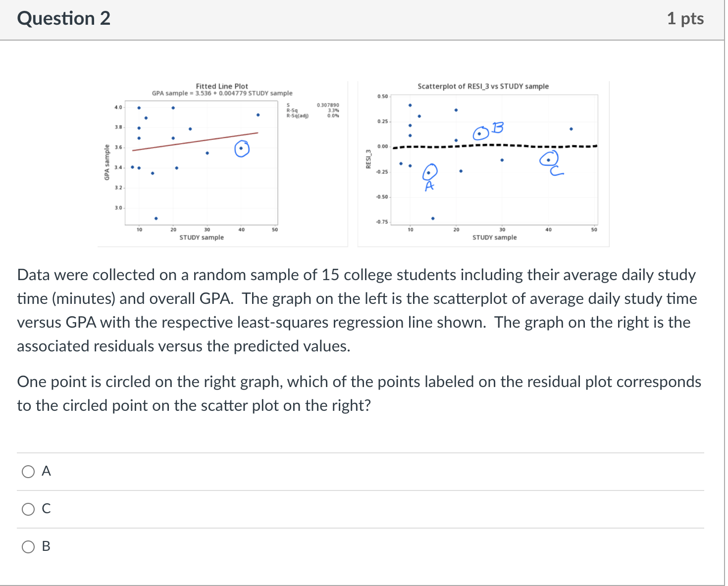
Task: Click the STUDY sample axis label
Action: point(202,237)
